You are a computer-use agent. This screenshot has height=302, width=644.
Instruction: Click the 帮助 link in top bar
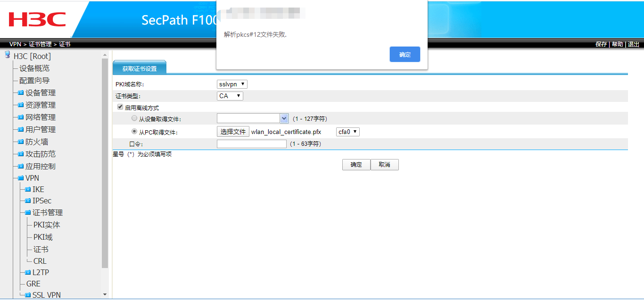click(617, 44)
